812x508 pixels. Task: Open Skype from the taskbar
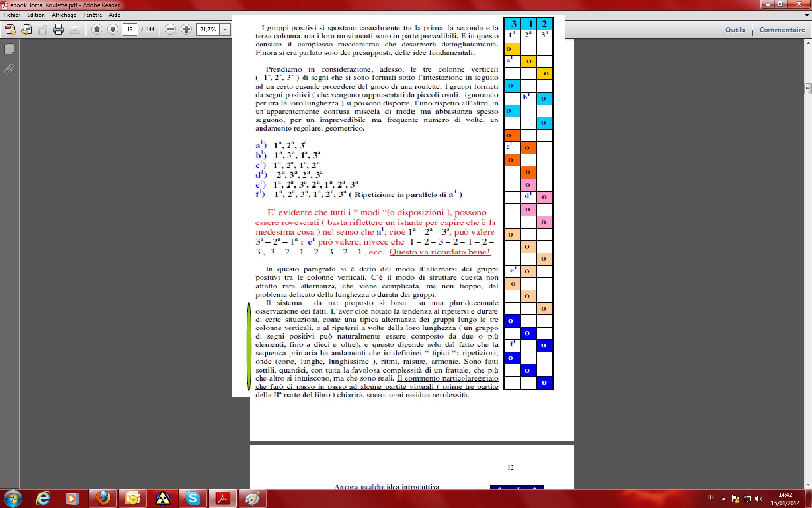pyautogui.click(x=193, y=498)
